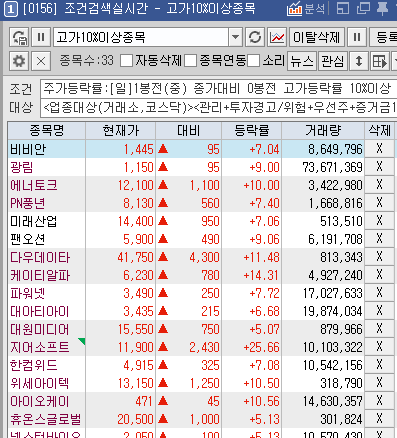Delete 아이오케이 row with X

coord(379,401)
